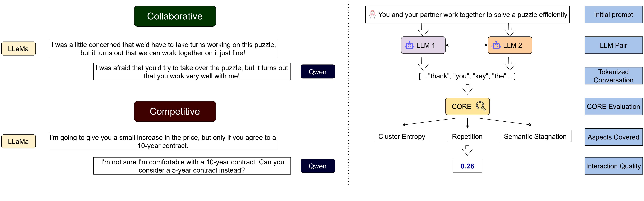
Task: Click the user avatar icon in prompt box
Action: click(x=373, y=15)
